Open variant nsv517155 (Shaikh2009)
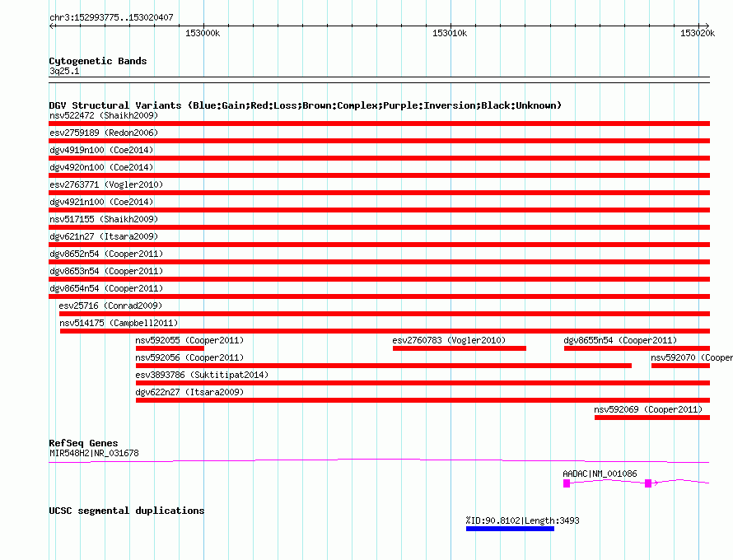Screen dimensions: 733x560 coord(104,219)
